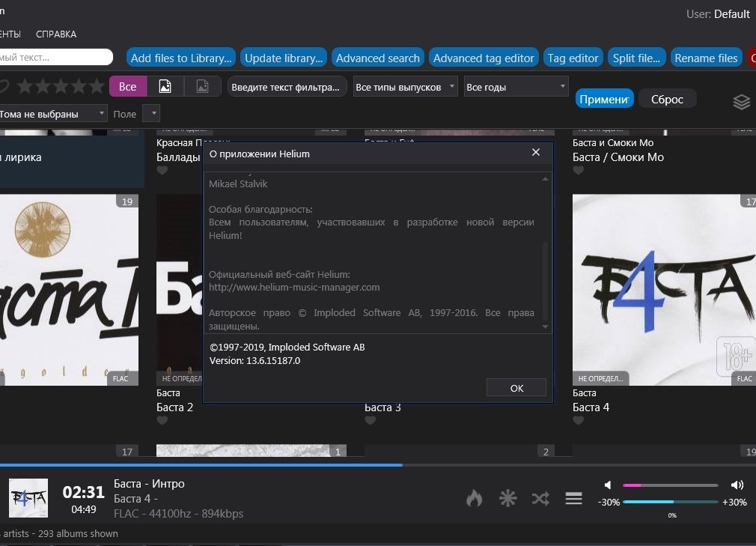Click OK in About Helium dialog
The width and height of the screenshot is (756, 546).
tap(516, 388)
